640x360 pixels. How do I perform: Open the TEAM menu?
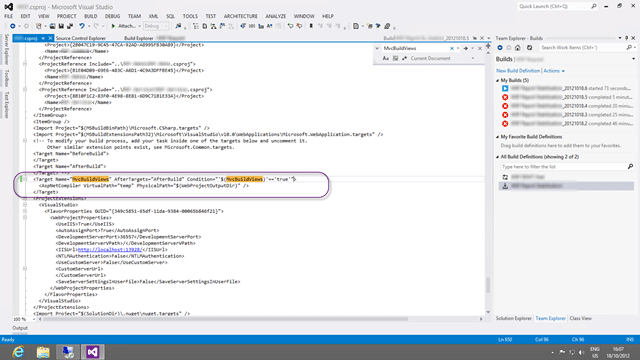click(x=134, y=16)
